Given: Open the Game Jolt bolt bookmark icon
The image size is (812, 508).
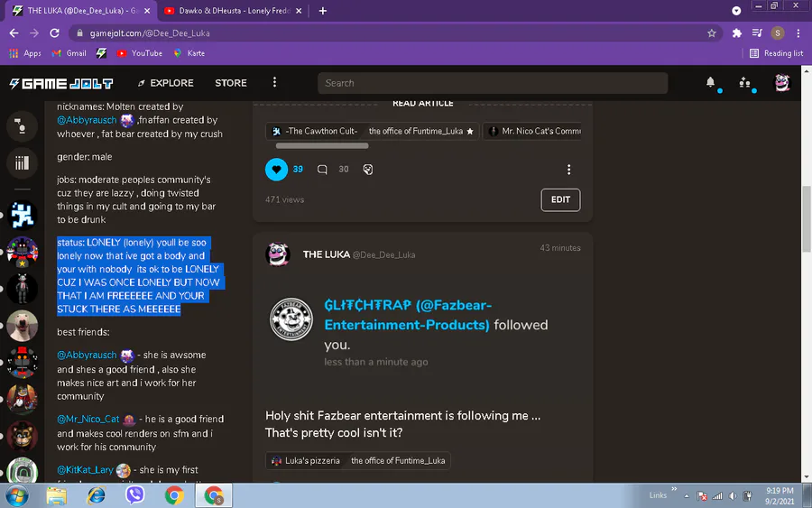Looking at the screenshot, I should click(101, 53).
